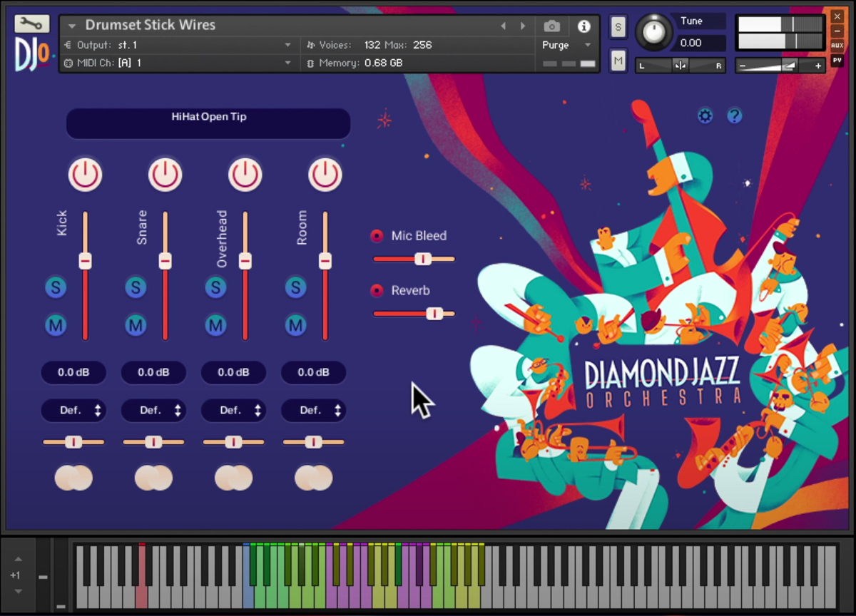Click the Snare 0.0 dB value field
Viewport: 856px width, 616px height.
pyautogui.click(x=153, y=372)
